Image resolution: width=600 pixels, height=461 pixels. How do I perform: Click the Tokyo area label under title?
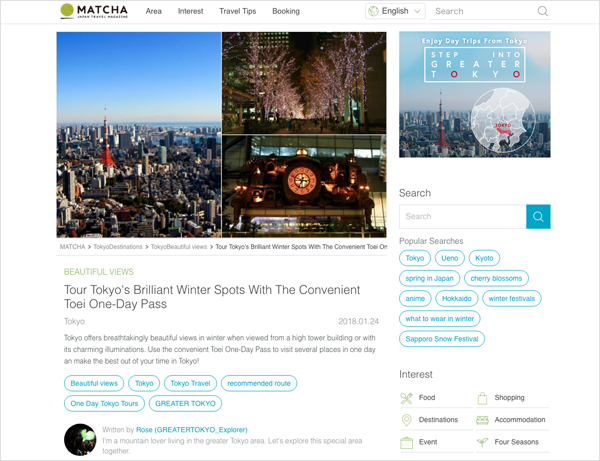[x=74, y=321]
